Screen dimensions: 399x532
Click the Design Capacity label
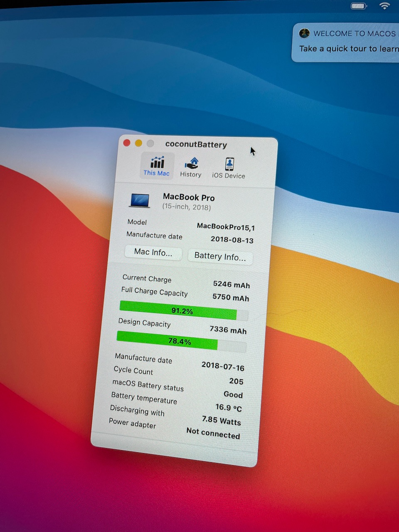click(x=144, y=323)
